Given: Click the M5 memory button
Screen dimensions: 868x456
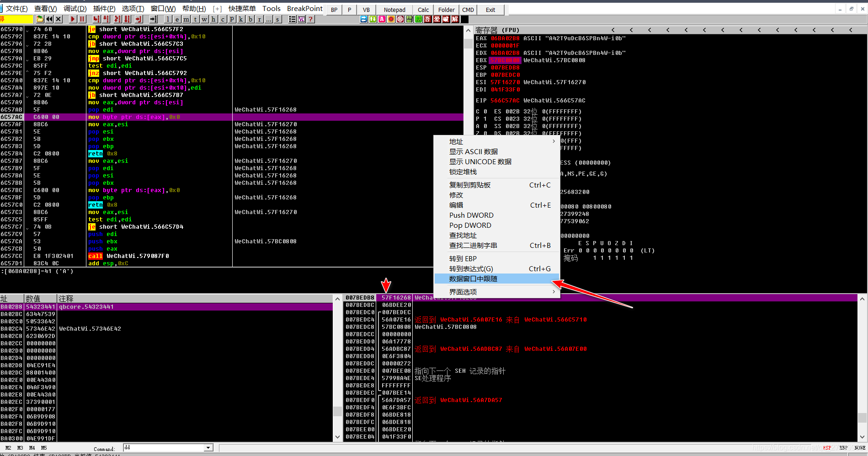Looking at the screenshot, I should (x=44, y=448).
